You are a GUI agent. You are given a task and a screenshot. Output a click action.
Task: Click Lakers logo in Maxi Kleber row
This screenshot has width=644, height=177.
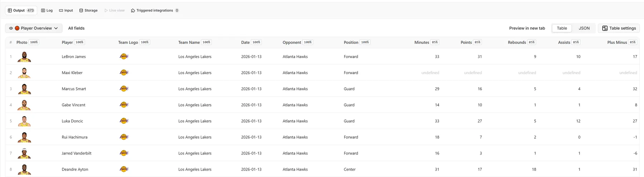tap(124, 73)
